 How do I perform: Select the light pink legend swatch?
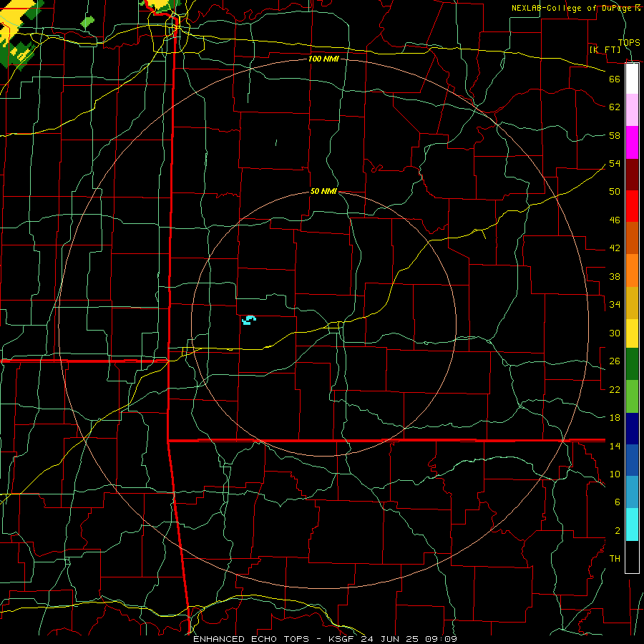632,110
